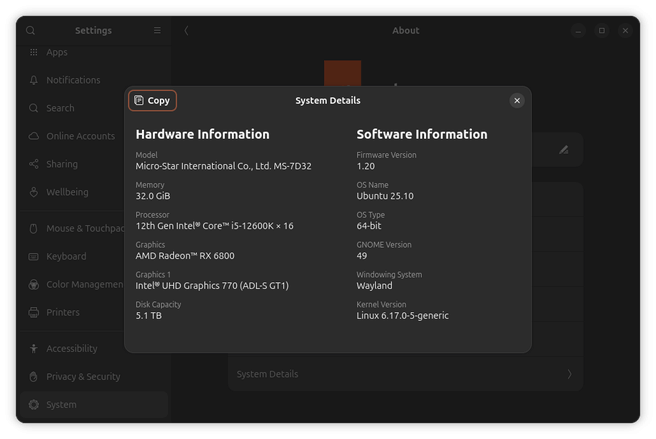This screenshot has width=656, height=439.
Task: Click the pencil edit icon for device name
Action: [x=564, y=149]
